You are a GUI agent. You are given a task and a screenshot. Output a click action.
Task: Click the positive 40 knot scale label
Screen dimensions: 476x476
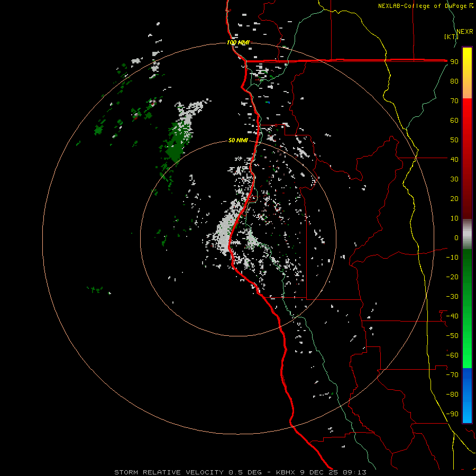[x=454, y=159]
